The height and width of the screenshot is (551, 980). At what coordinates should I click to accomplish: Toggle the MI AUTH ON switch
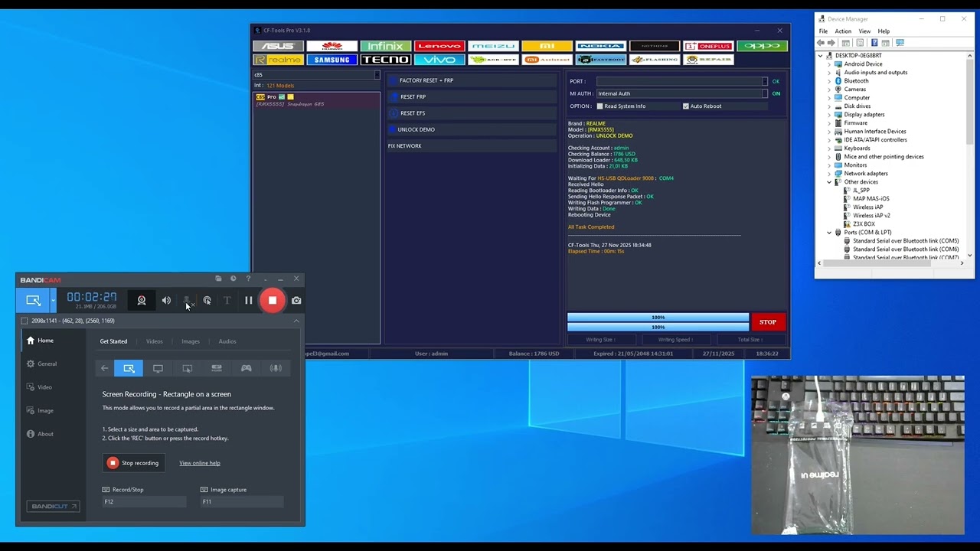tap(776, 93)
